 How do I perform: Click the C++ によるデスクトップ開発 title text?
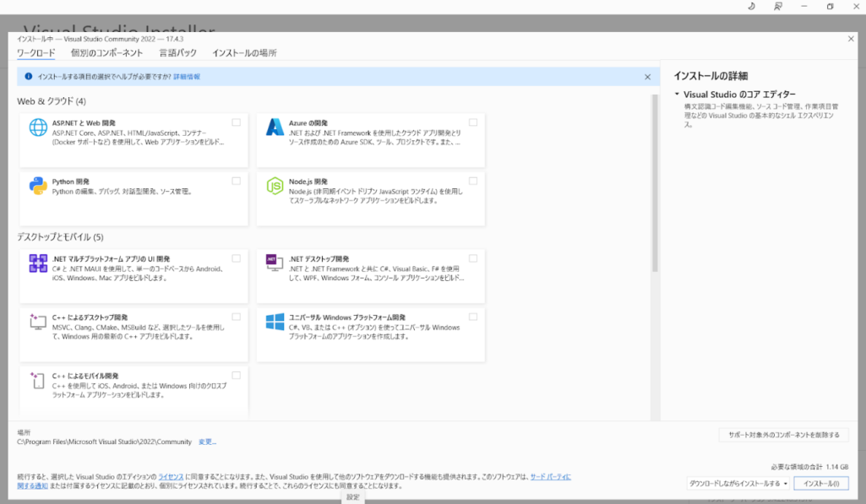tap(90, 317)
